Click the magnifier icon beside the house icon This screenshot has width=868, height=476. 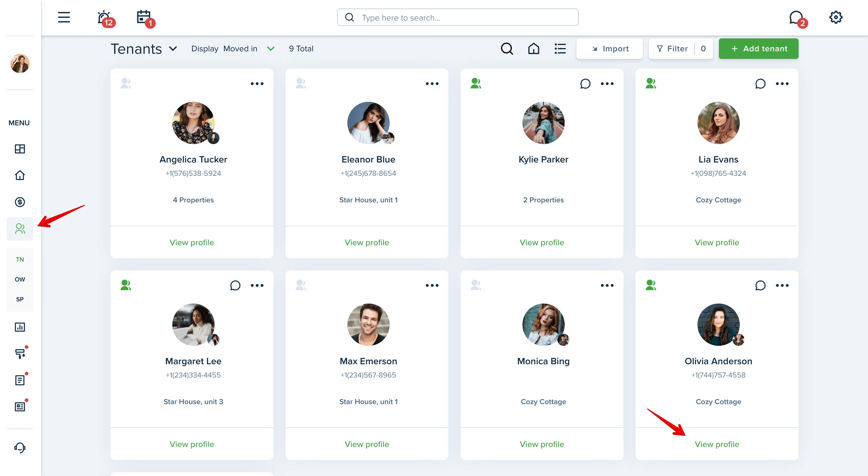(x=507, y=49)
